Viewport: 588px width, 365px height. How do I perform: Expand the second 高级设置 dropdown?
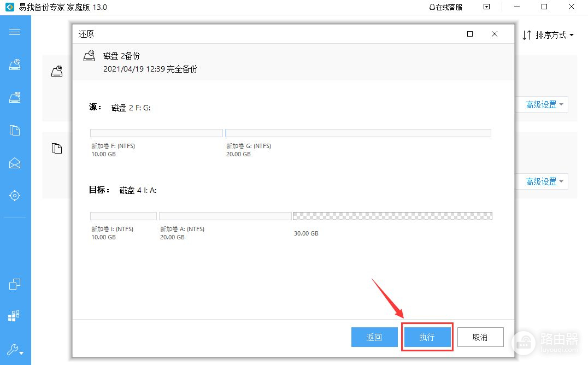(x=544, y=181)
